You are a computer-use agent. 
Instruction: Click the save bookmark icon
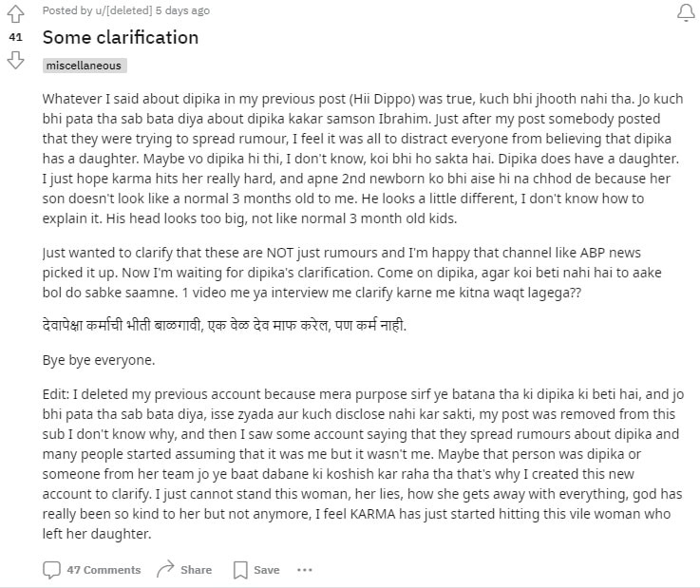pos(240,570)
